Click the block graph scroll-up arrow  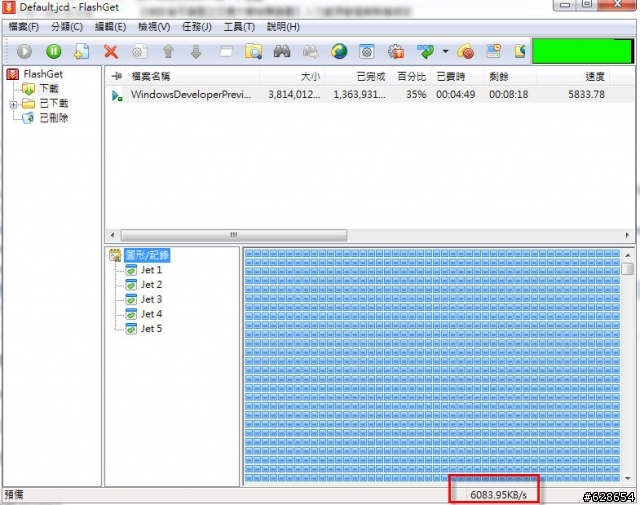pos(628,255)
